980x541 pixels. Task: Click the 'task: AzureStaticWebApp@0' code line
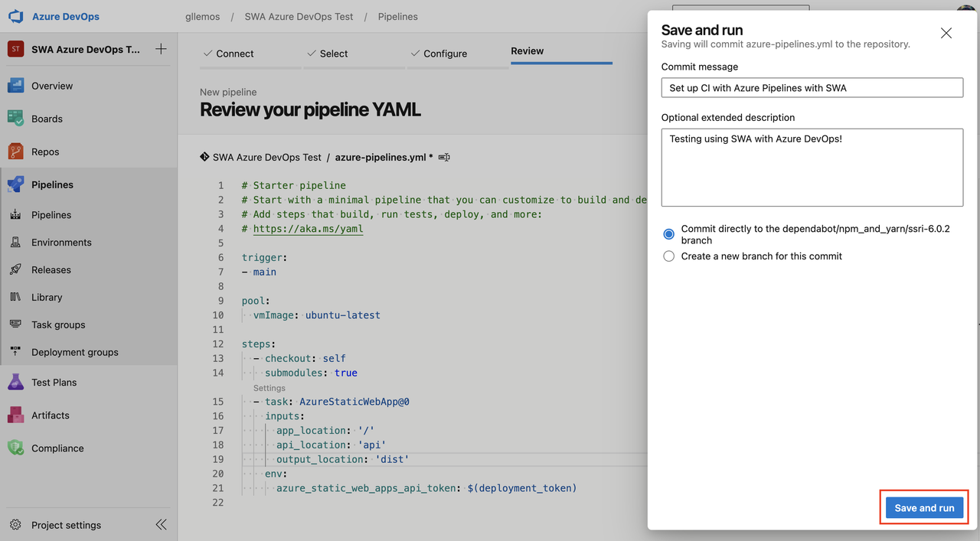coord(337,401)
